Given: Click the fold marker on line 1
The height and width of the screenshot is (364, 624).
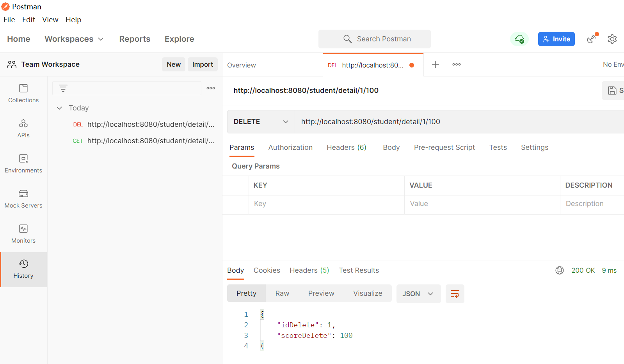Looking at the screenshot, I should pyautogui.click(x=262, y=314).
